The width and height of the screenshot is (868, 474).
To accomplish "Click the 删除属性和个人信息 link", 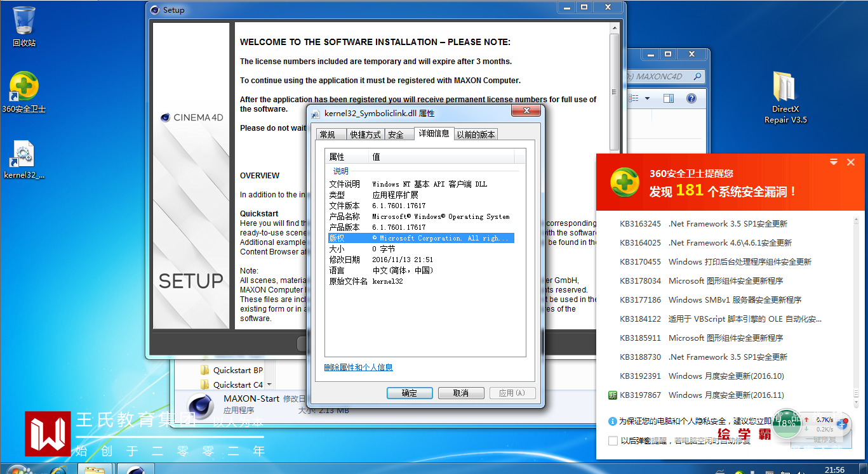I will (x=359, y=367).
